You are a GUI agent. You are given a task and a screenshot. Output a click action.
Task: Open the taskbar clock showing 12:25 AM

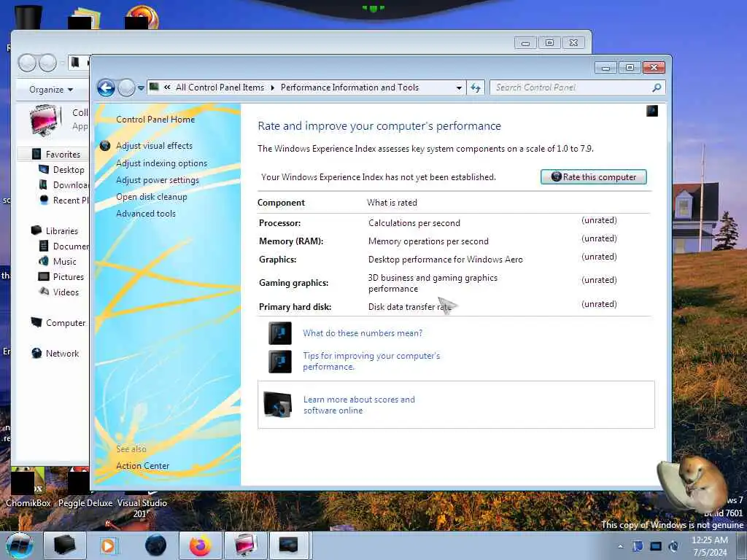(710, 546)
